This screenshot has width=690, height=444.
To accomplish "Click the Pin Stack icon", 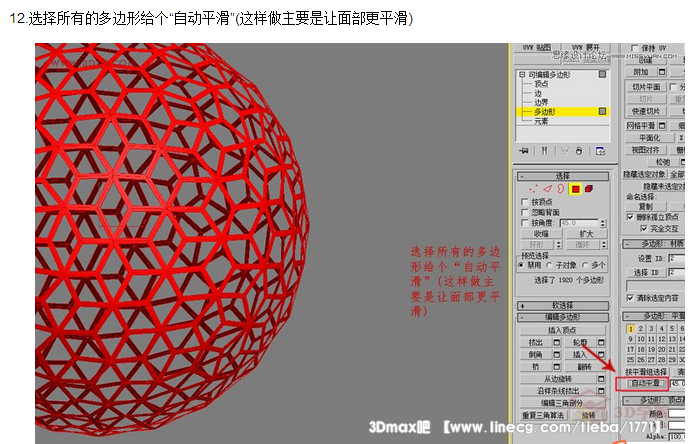I will click(524, 151).
